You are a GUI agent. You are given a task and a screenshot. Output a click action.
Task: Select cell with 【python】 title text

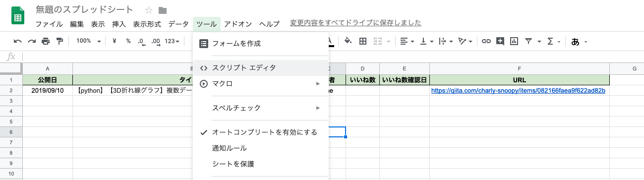tap(133, 90)
